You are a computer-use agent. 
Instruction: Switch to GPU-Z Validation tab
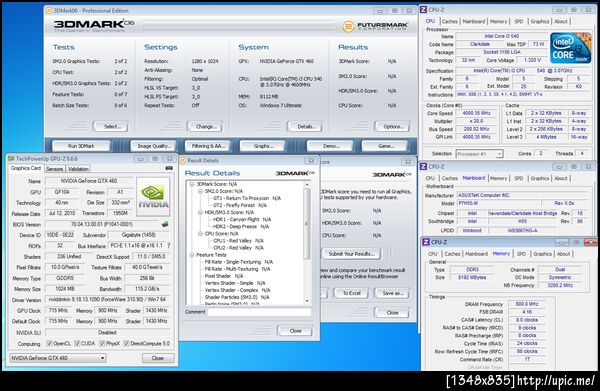click(78, 169)
